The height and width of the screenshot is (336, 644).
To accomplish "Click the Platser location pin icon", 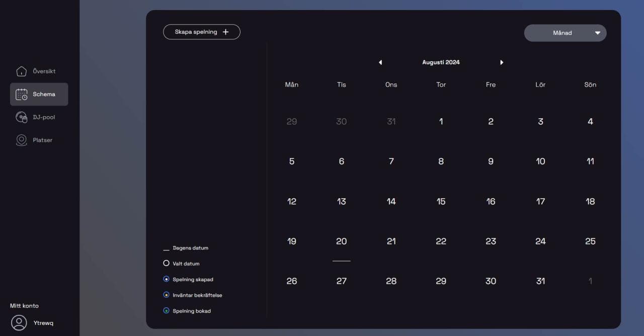I will pyautogui.click(x=22, y=140).
